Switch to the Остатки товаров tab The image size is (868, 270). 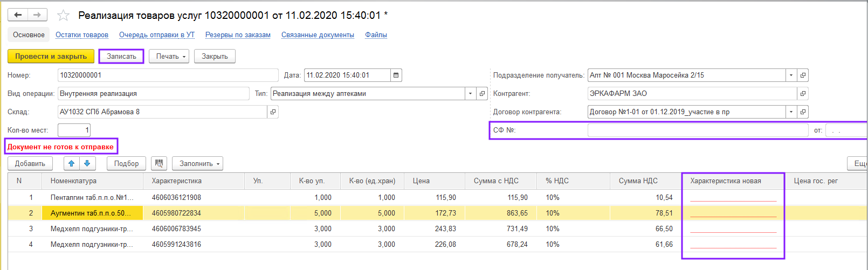coord(82,35)
